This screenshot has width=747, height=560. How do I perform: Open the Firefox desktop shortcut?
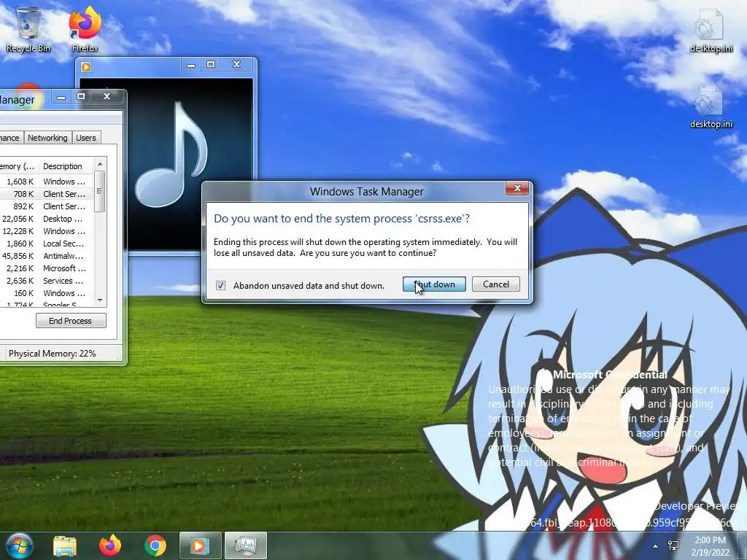coord(85,28)
